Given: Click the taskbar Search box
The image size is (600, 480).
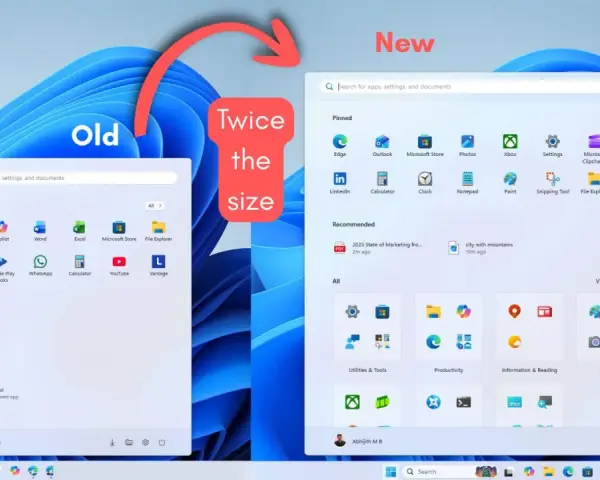Looking at the screenshot, I should [x=451, y=472].
